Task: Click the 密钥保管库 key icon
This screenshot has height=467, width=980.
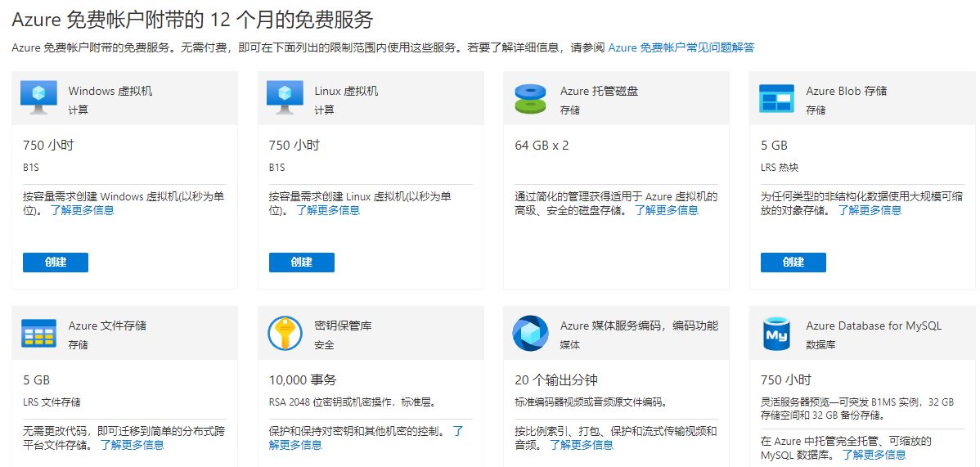Action: pos(285,333)
